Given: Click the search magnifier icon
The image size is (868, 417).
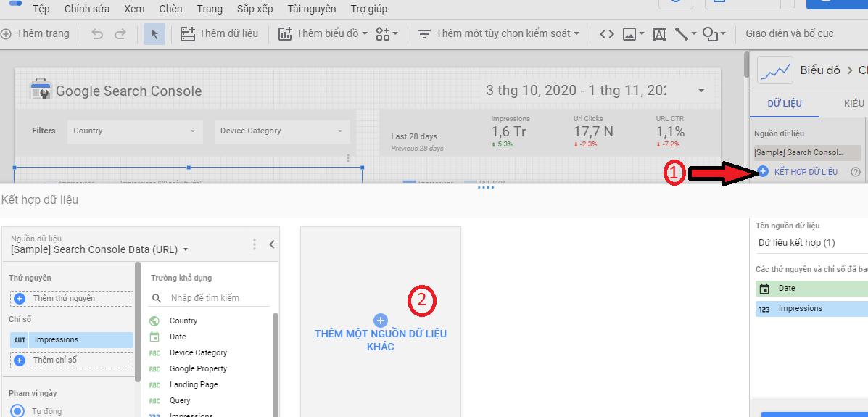Looking at the screenshot, I should tap(157, 298).
